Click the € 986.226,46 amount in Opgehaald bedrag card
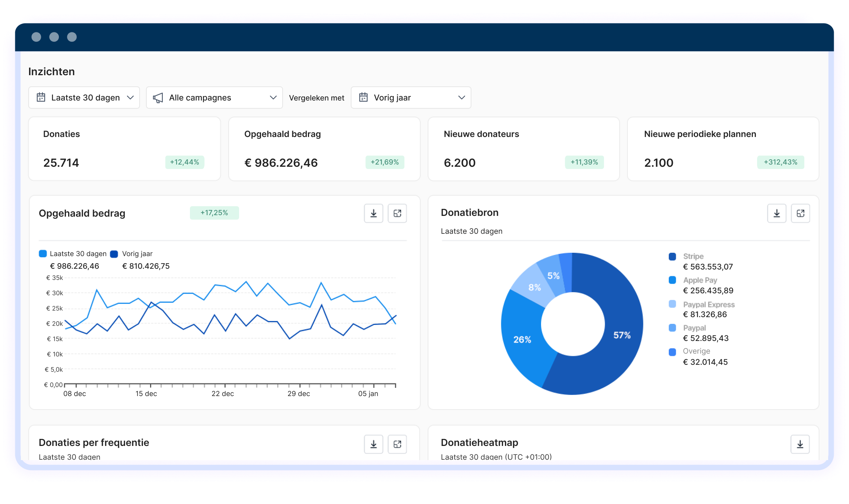849x504 pixels. click(x=281, y=163)
